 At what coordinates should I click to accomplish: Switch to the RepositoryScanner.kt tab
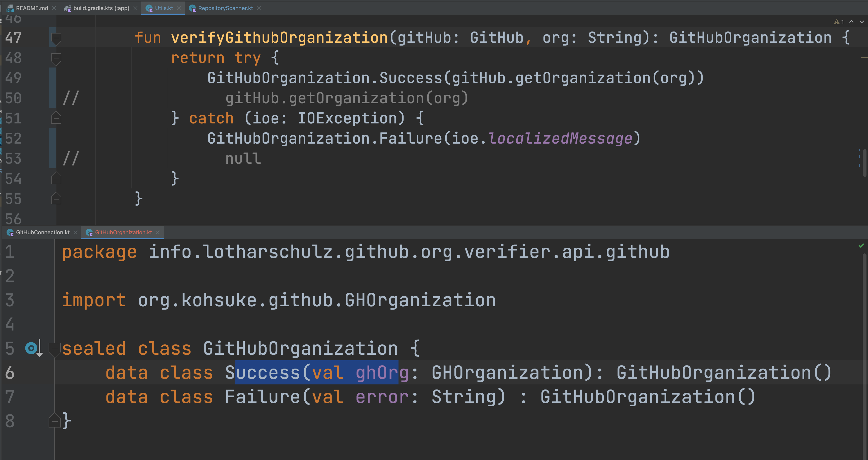point(225,8)
